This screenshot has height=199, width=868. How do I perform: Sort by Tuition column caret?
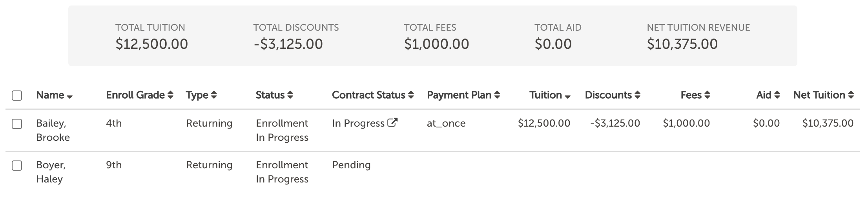pyautogui.click(x=567, y=97)
